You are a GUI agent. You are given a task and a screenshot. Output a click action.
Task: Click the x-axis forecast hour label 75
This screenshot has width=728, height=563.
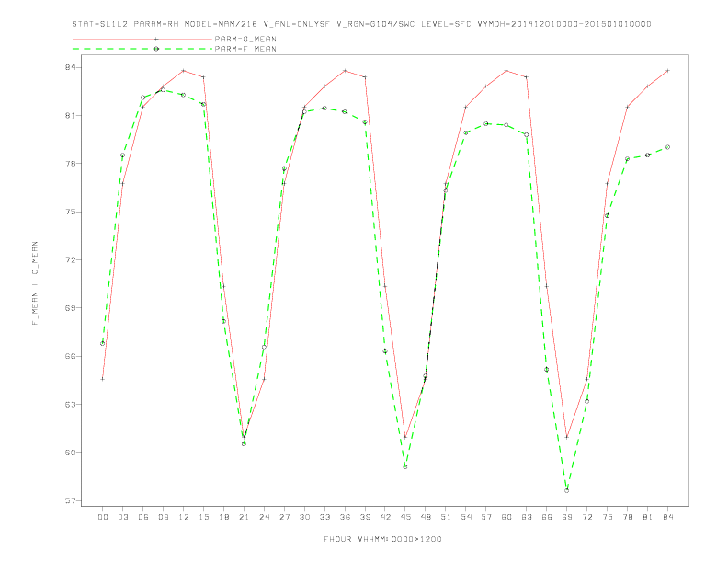tap(608, 517)
